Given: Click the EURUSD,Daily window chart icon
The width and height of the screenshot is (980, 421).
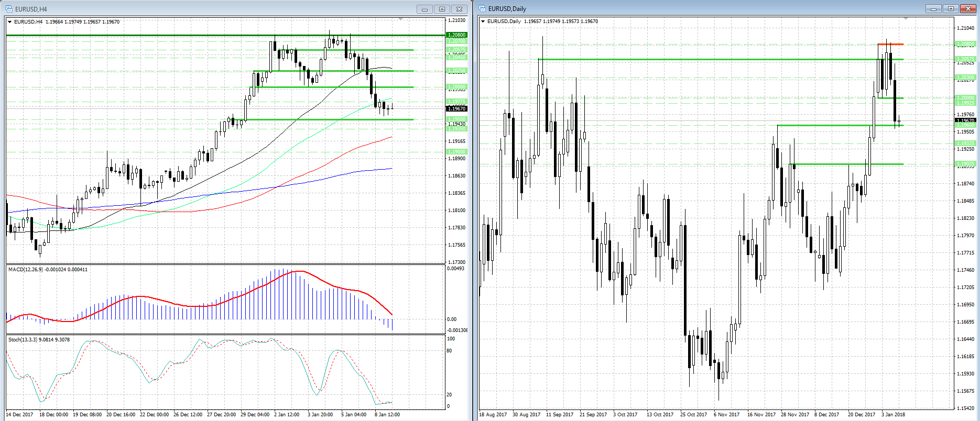Looking at the screenshot, I should coord(482,9).
